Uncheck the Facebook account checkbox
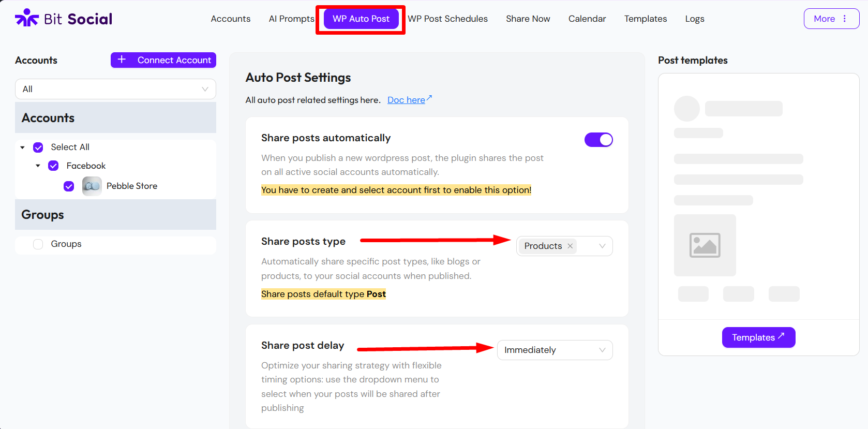The width and height of the screenshot is (868, 429). click(53, 165)
